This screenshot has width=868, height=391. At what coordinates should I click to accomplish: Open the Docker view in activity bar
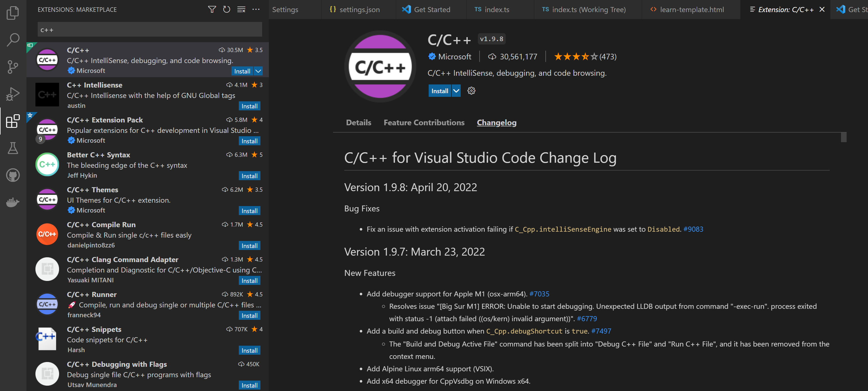(13, 202)
